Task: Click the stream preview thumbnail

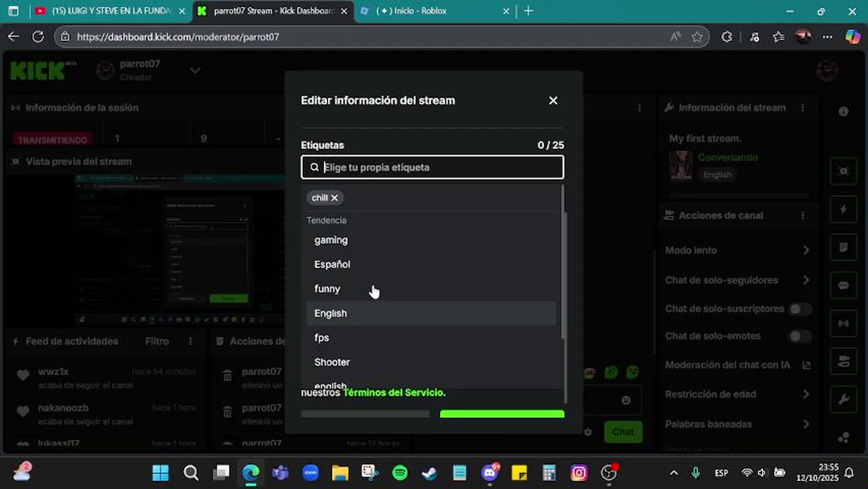Action: (x=180, y=249)
